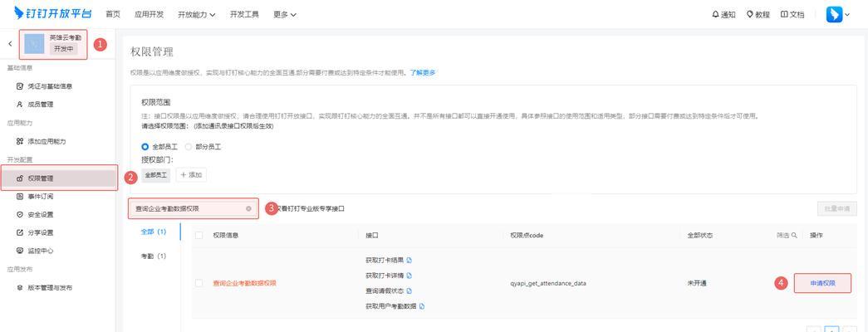Open 版本管理与发布 in sidebar
Screen dimensions: 868x332
pos(50,288)
